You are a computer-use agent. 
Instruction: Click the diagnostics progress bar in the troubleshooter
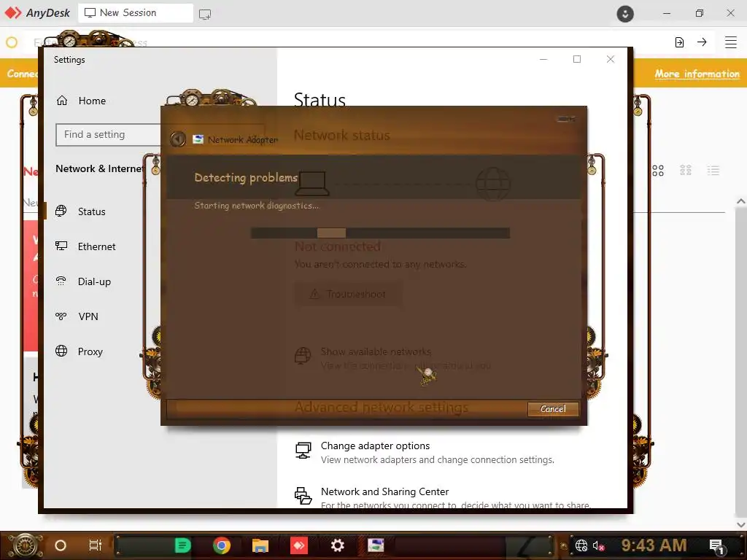click(x=380, y=233)
